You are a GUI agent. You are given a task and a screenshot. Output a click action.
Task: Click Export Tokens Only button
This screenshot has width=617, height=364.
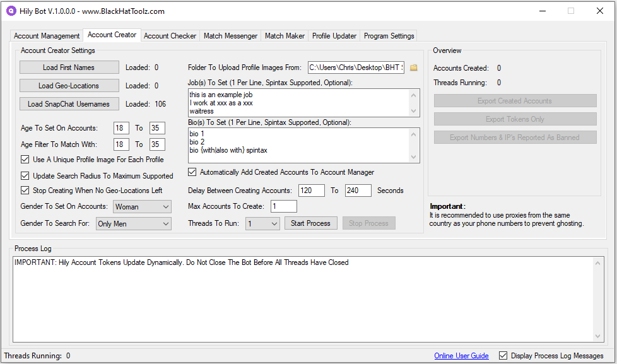(x=515, y=119)
